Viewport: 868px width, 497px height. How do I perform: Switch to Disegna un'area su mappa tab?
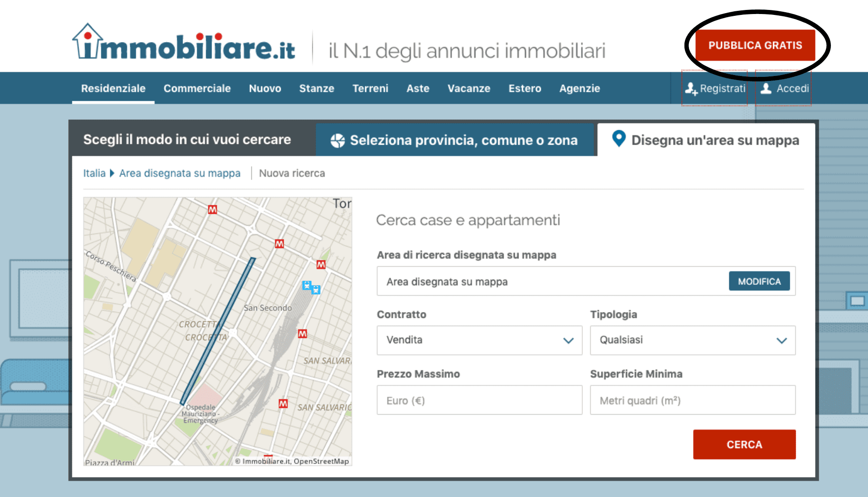click(706, 140)
